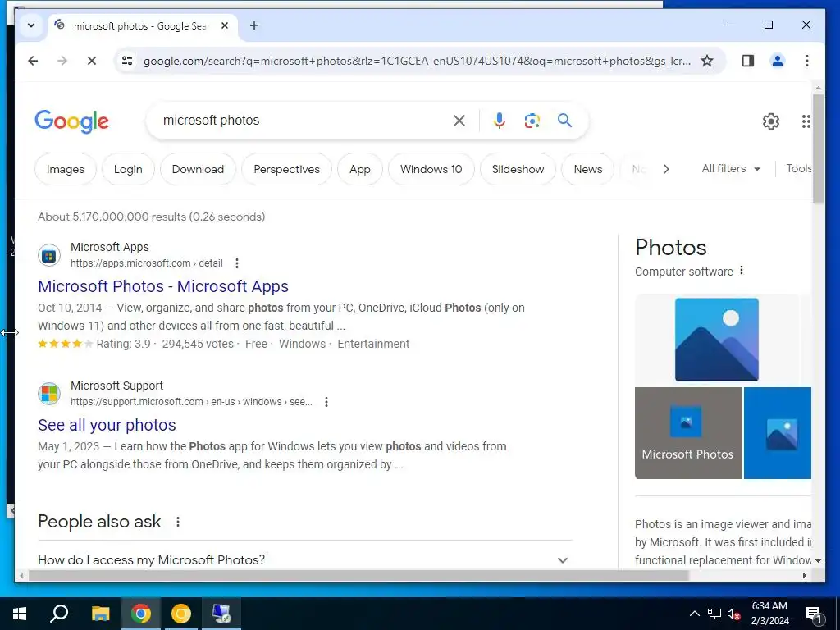Image resolution: width=840 pixels, height=630 pixels.
Task: Open the Tools option
Action: click(799, 169)
